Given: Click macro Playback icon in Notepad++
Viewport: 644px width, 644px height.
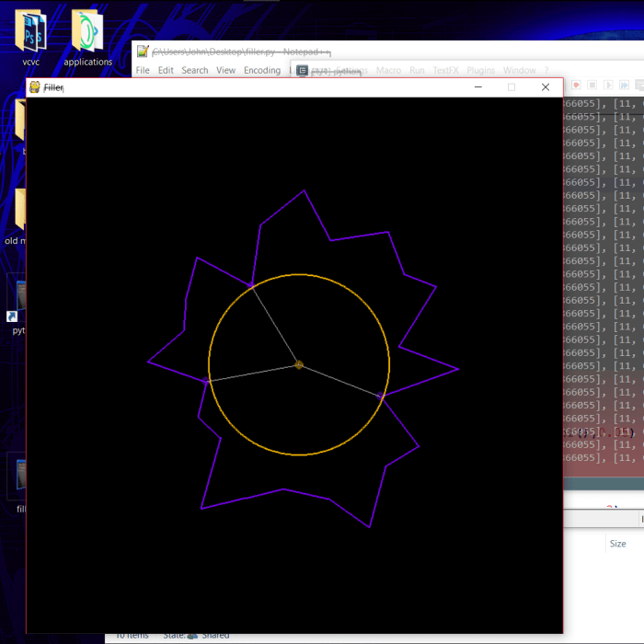Looking at the screenshot, I should point(608,85).
